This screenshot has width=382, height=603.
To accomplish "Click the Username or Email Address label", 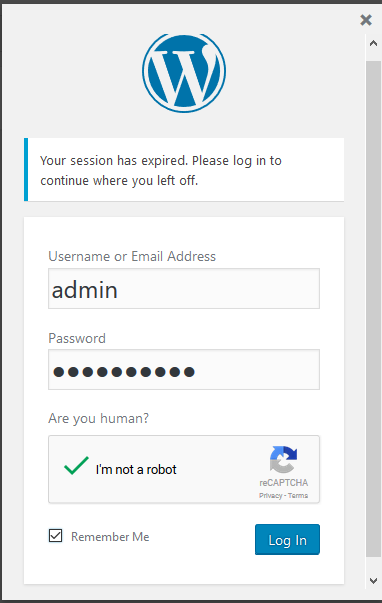I will click(x=132, y=256).
